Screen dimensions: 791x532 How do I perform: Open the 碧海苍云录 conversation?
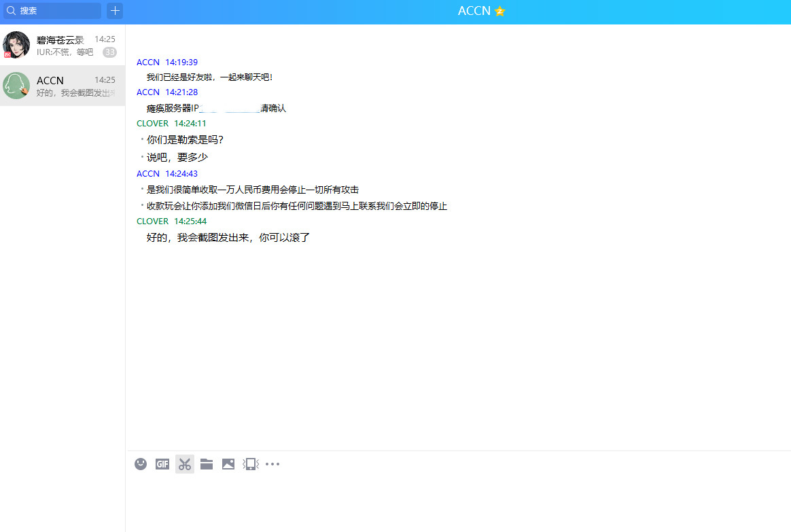coord(63,45)
